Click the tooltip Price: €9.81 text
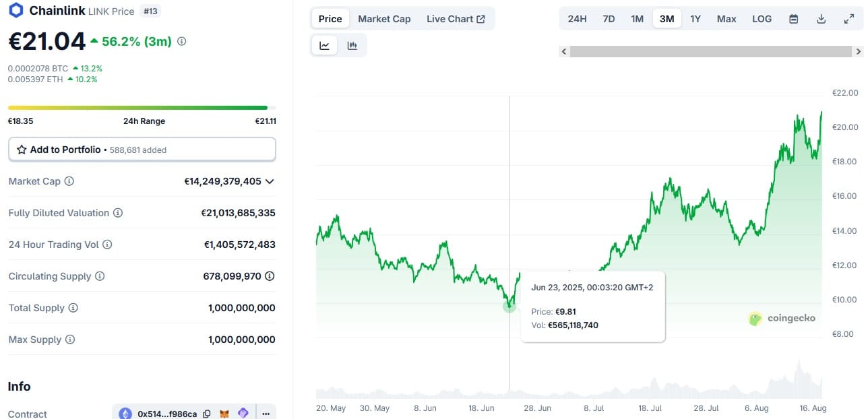Viewport: 868px width, 419px height. point(554,312)
